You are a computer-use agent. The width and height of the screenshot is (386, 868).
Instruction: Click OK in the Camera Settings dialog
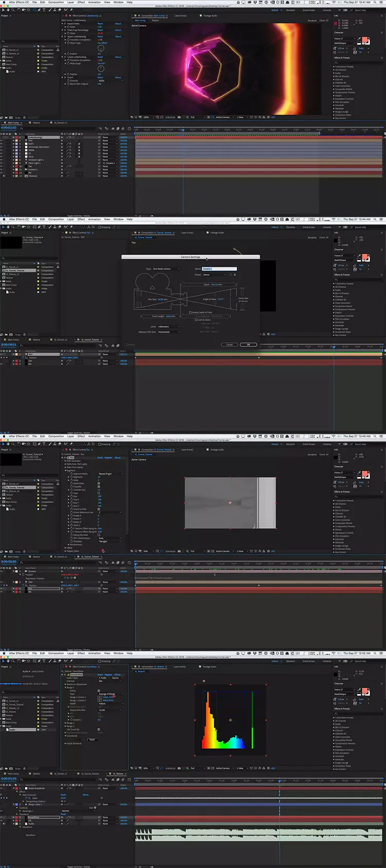click(249, 345)
